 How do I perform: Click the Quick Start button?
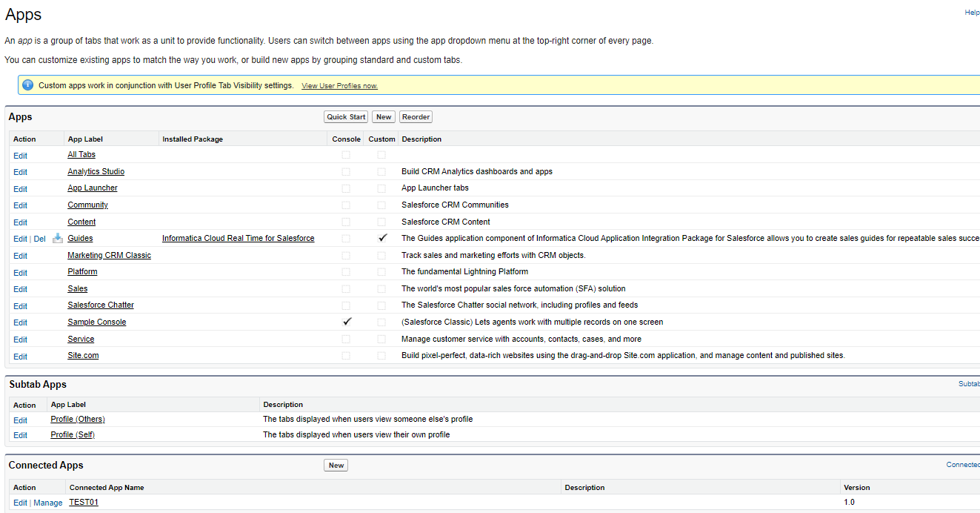point(347,117)
